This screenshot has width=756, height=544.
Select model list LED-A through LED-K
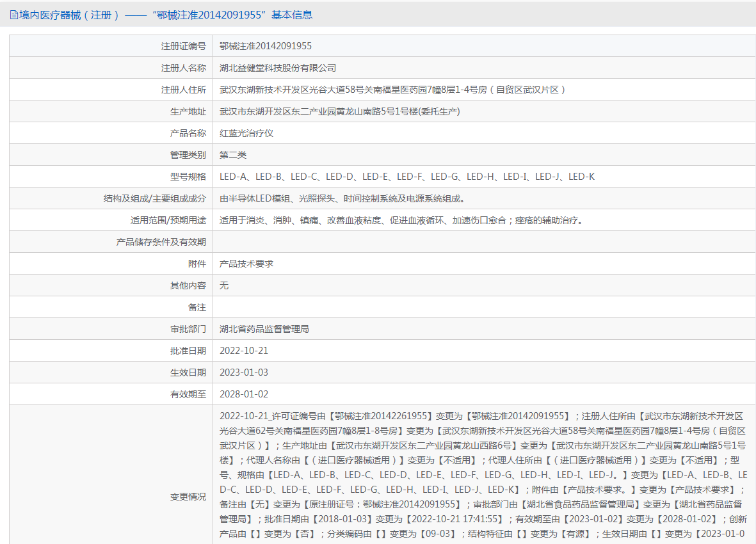click(407, 177)
